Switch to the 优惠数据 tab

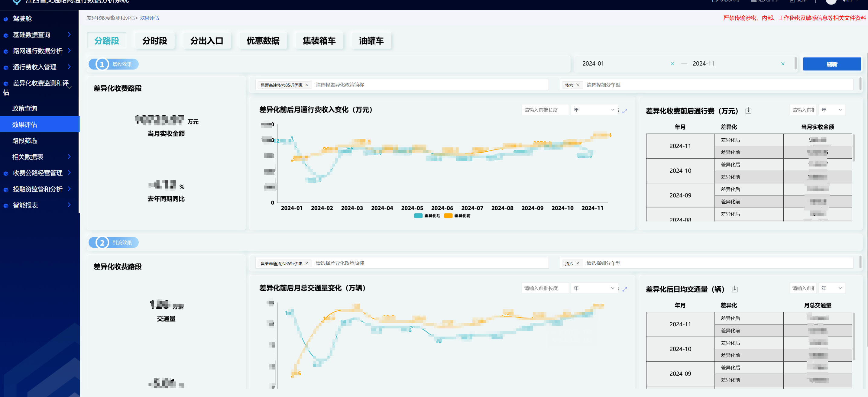click(x=263, y=41)
